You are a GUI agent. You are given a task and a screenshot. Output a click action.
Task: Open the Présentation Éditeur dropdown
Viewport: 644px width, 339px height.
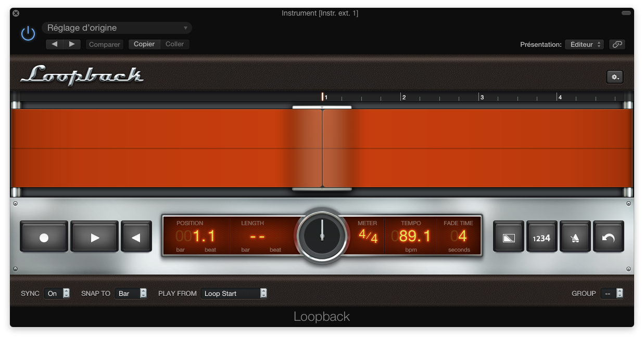[584, 45]
